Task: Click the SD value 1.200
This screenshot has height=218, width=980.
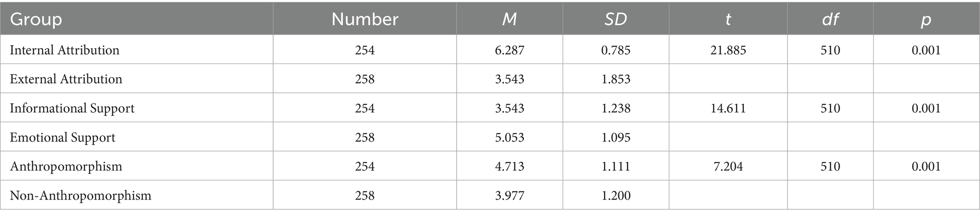Action: tap(616, 195)
